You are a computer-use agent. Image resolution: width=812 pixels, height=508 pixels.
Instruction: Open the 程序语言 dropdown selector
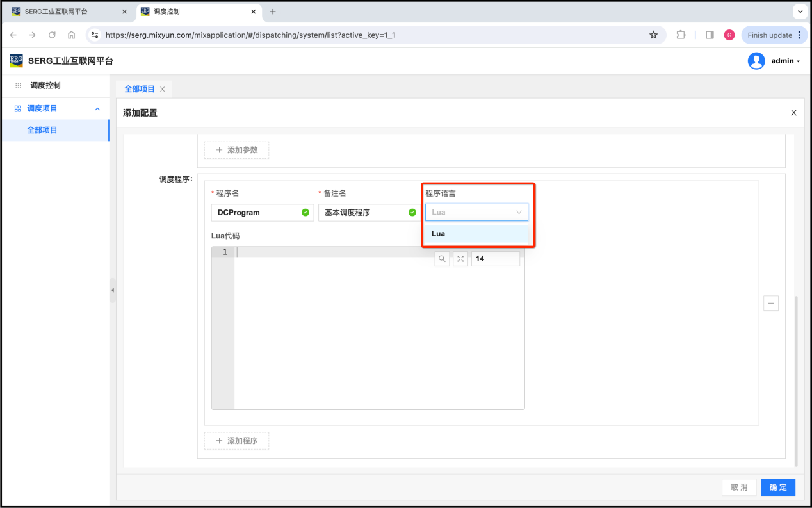coord(476,212)
